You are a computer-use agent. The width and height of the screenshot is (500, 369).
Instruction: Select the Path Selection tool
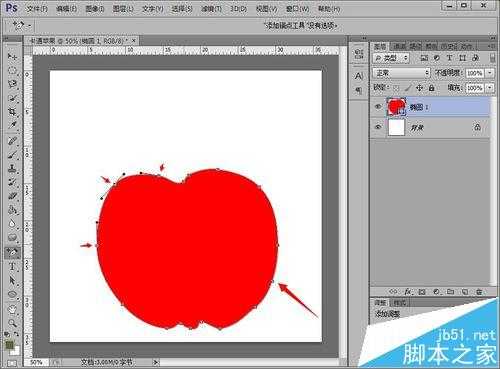pyautogui.click(x=12, y=280)
